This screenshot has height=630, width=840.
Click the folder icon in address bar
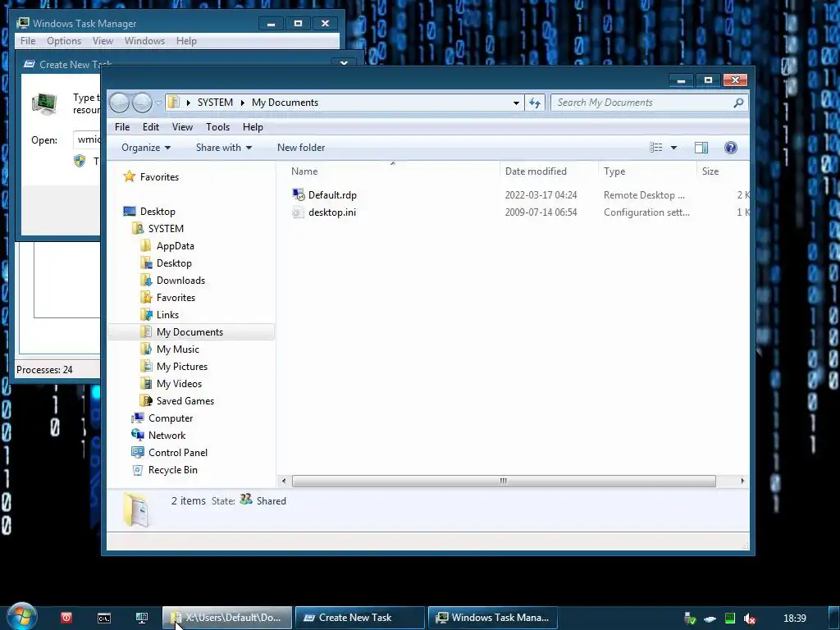(x=174, y=103)
